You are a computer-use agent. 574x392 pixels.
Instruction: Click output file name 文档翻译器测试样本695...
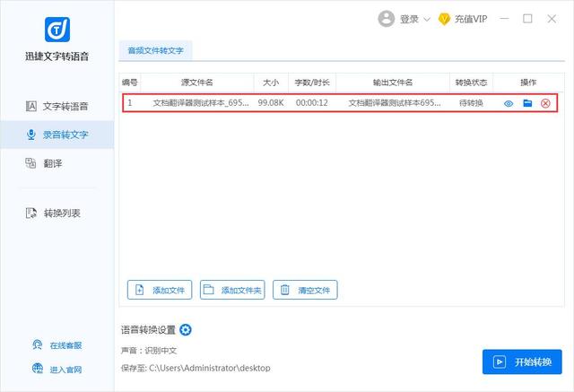click(395, 103)
